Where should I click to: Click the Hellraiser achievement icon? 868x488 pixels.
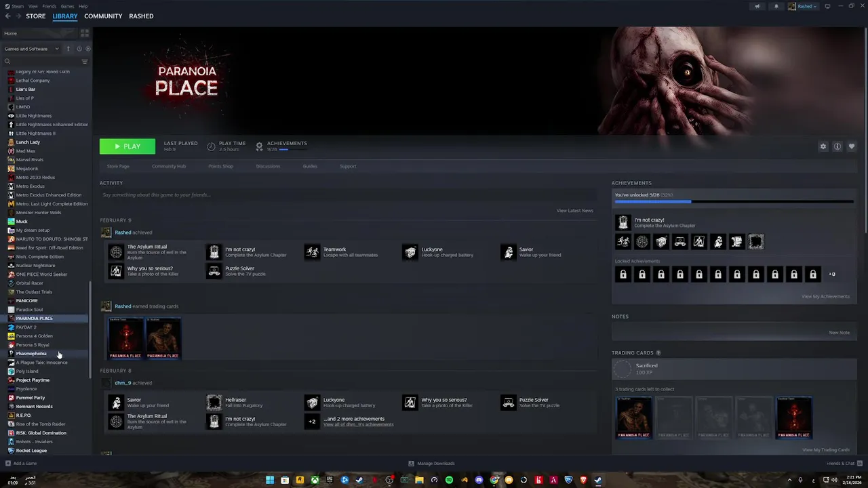pos(214,403)
